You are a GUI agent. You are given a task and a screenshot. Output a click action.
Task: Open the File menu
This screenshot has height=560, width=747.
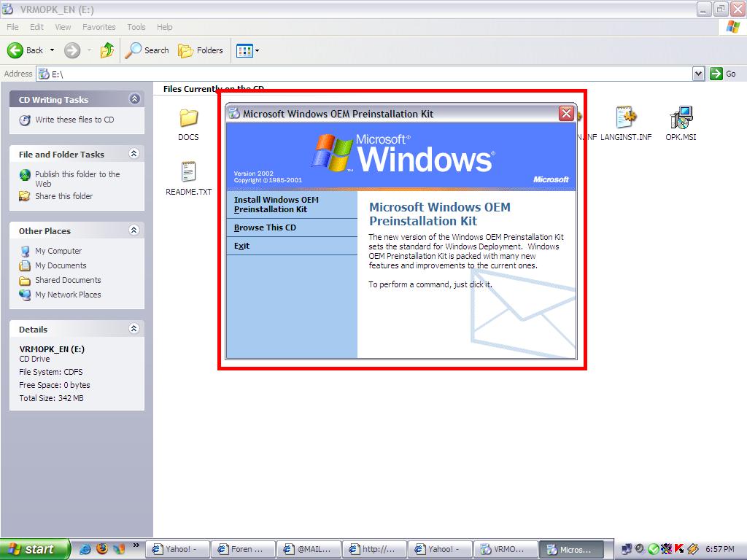click(x=12, y=27)
